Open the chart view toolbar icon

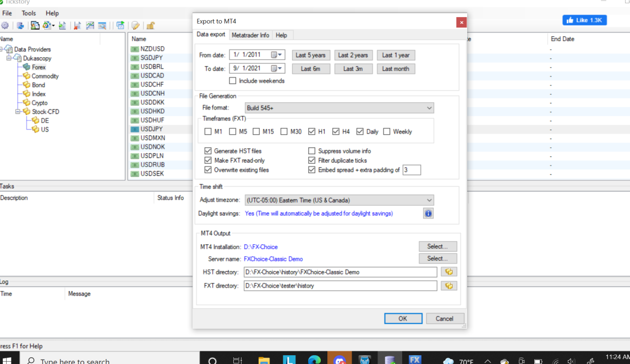pyautogui.click(x=90, y=25)
